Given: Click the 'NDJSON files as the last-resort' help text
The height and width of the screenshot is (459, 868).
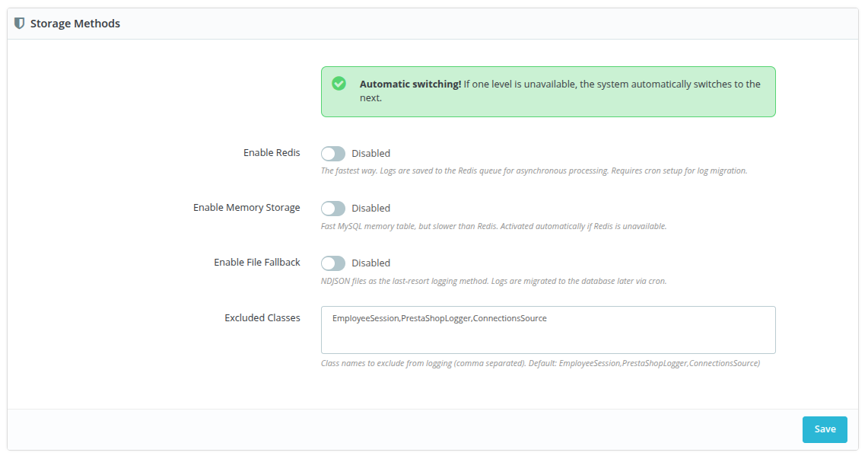Looking at the screenshot, I should coord(494,281).
